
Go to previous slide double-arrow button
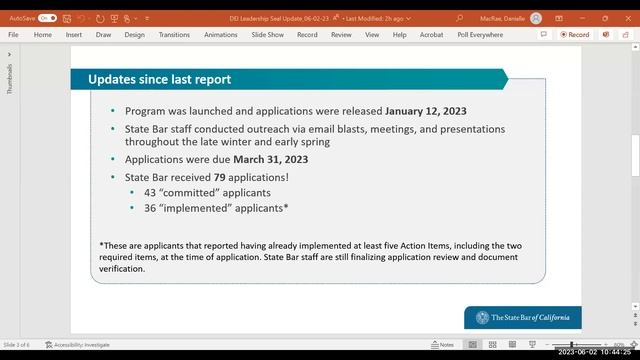pyautogui.click(x=636, y=316)
